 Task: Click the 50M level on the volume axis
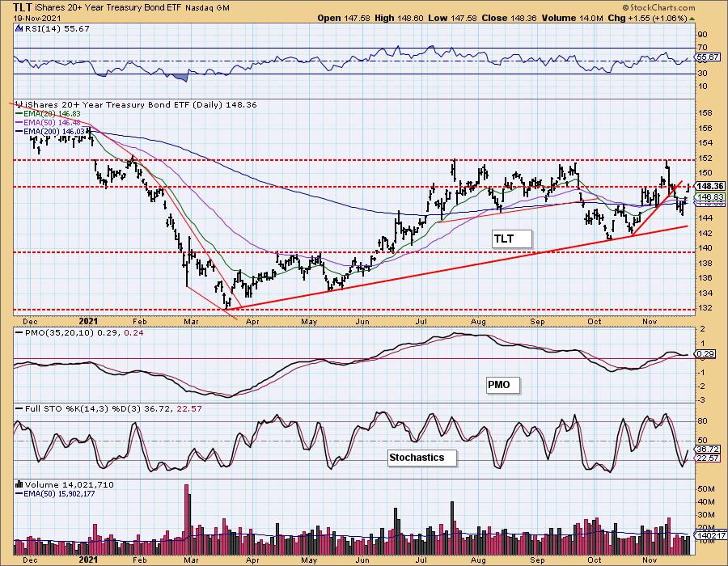[705, 489]
